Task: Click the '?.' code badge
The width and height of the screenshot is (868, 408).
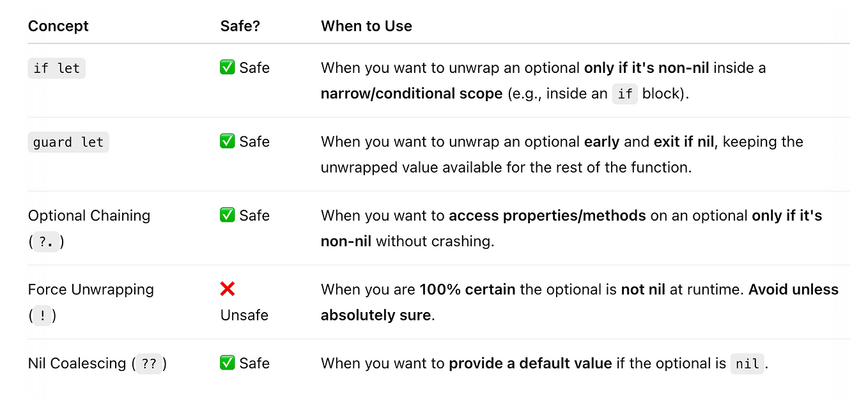Action: click(x=46, y=242)
